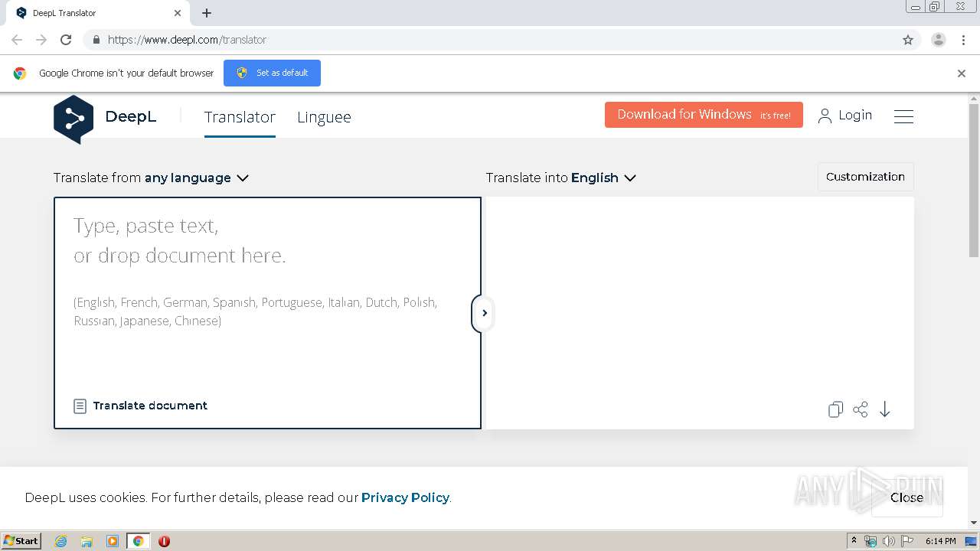The image size is (980, 551).
Task: Close the DeepL Translator tab
Action: click(178, 13)
